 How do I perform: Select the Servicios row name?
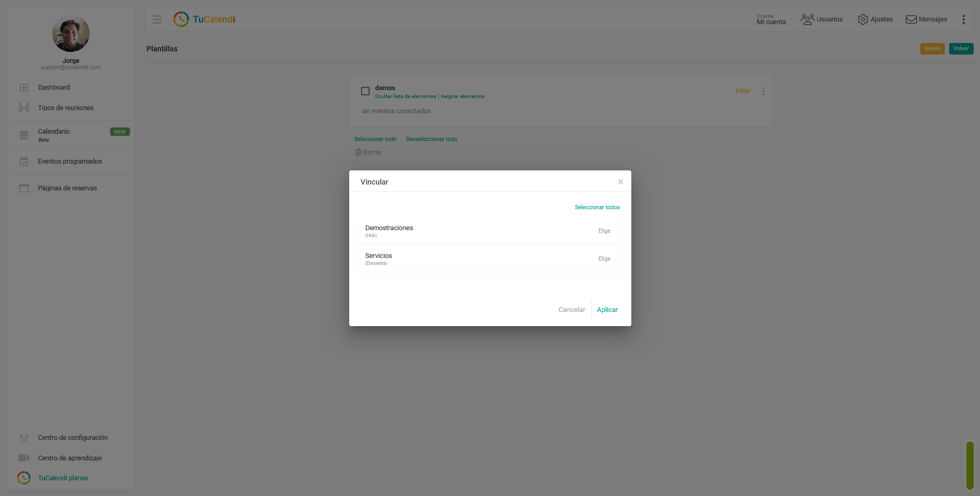pos(379,256)
